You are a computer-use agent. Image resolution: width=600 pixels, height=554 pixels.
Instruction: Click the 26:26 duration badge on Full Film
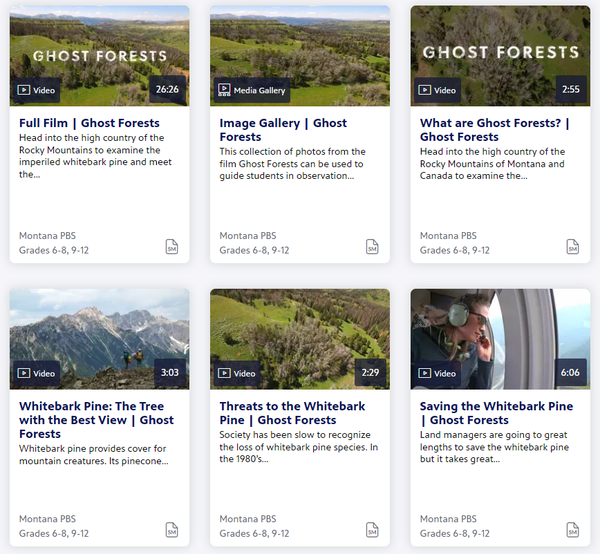click(167, 90)
